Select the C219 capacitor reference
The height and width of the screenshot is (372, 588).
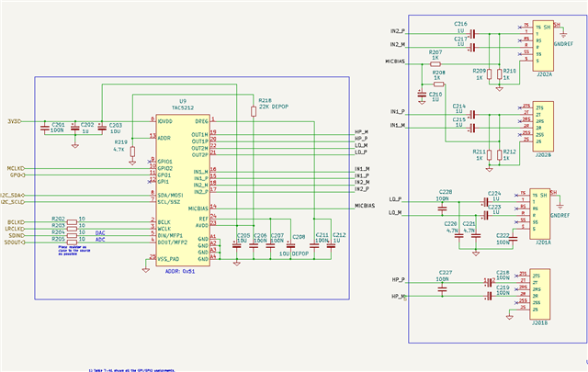(x=503, y=287)
